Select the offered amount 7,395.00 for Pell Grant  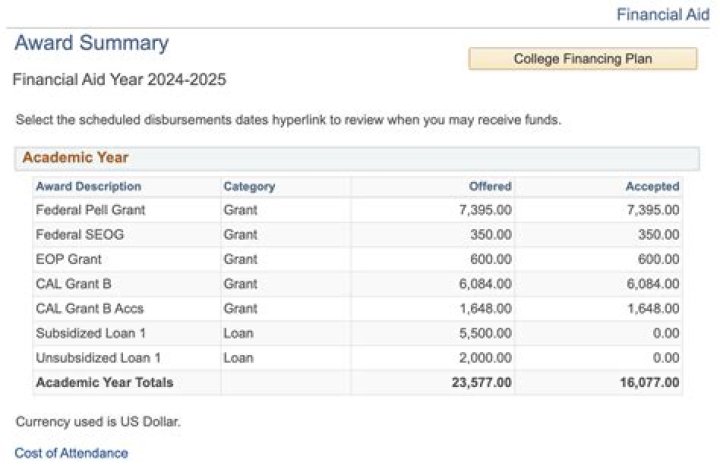(x=485, y=210)
